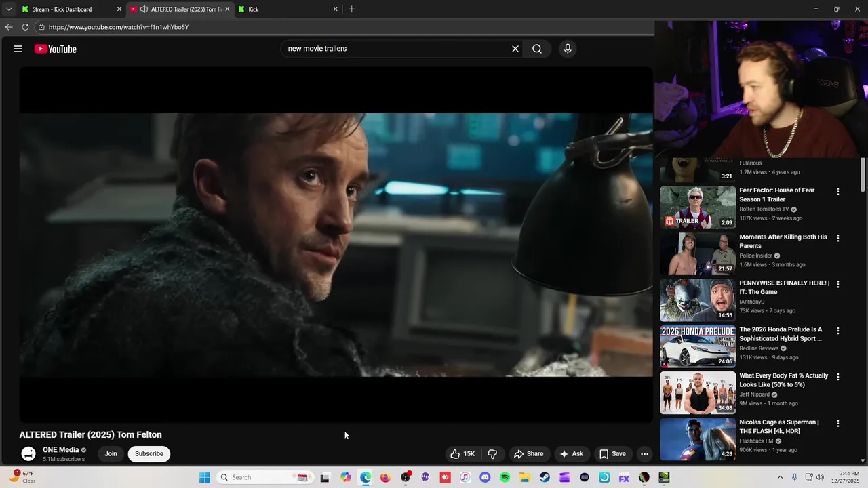Open the ONE Media channel name link

(x=61, y=450)
